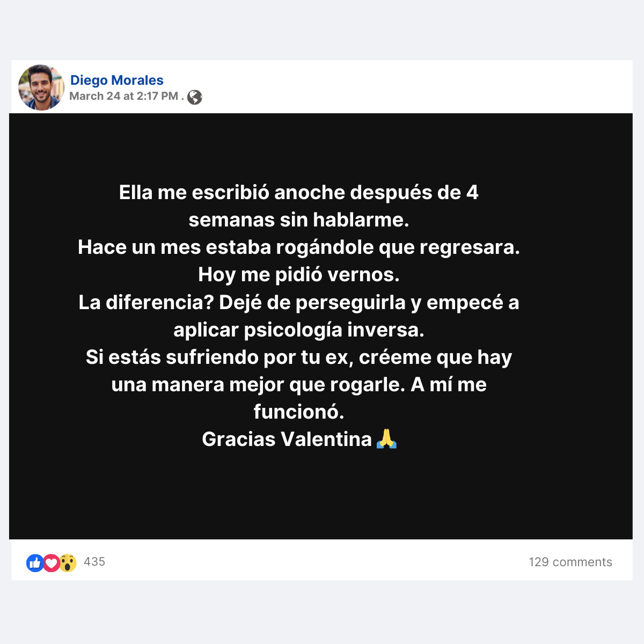Click the praying hands emoji in post
This screenshot has width=644, height=644.
[x=386, y=439]
